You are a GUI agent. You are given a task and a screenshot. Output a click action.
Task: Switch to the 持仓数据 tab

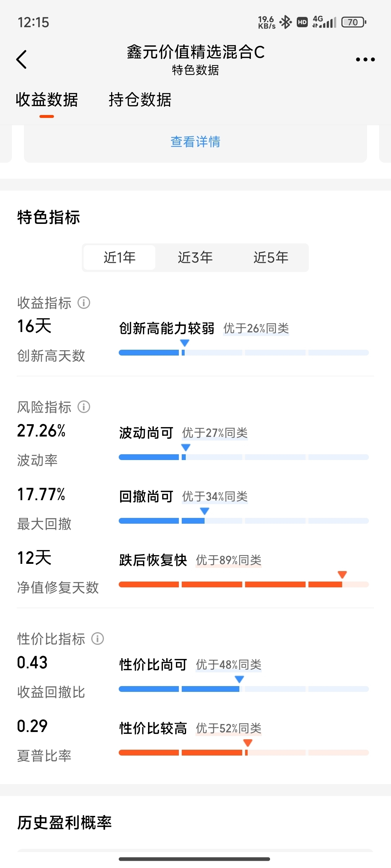click(140, 100)
